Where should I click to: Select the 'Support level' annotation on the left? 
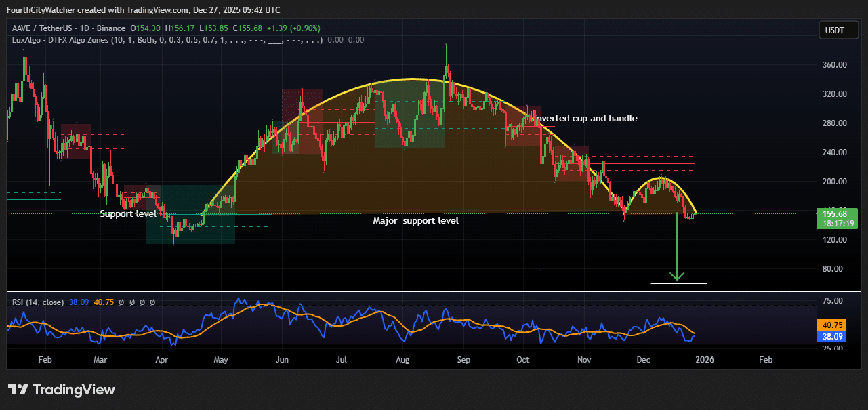(128, 214)
